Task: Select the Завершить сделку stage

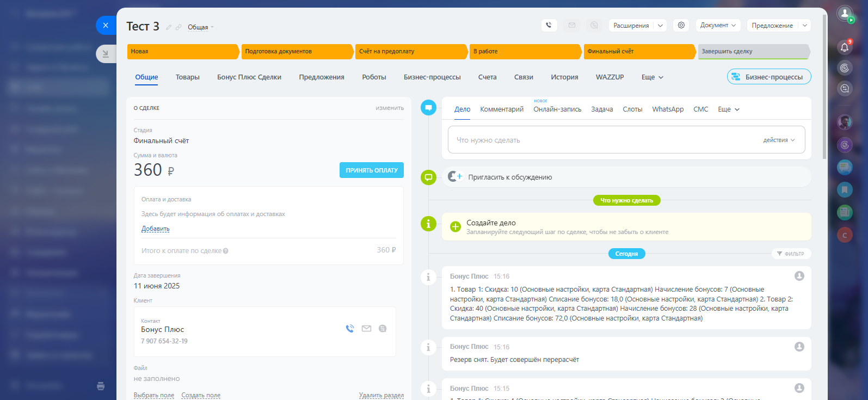Action: [753, 51]
